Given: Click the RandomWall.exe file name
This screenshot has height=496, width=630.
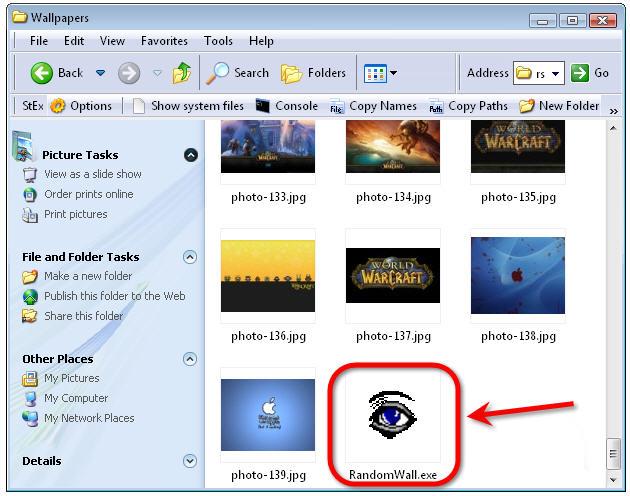Looking at the screenshot, I should (x=393, y=475).
